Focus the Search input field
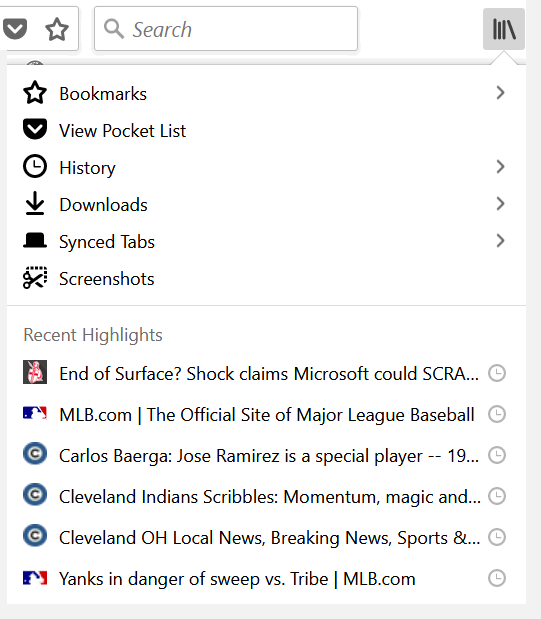 (226, 28)
